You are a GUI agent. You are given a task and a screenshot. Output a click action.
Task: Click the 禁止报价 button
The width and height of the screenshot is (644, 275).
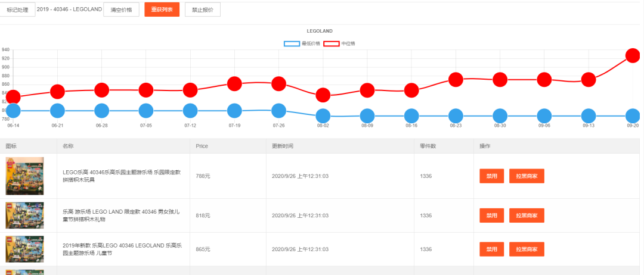click(x=203, y=10)
